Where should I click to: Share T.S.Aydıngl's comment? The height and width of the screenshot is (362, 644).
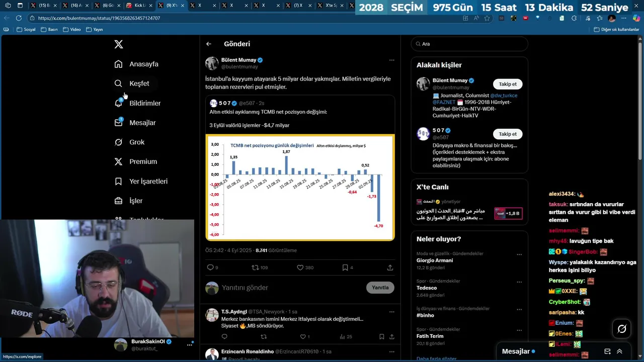tap(391, 337)
